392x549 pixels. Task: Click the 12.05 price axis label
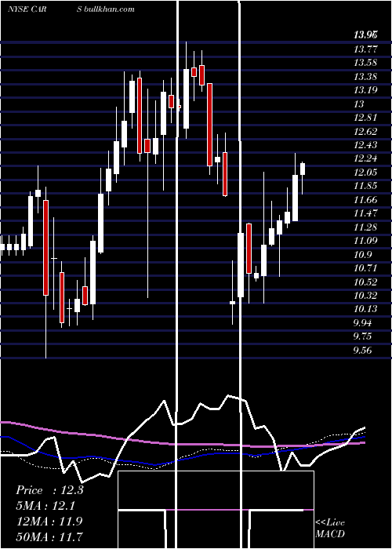365,173
